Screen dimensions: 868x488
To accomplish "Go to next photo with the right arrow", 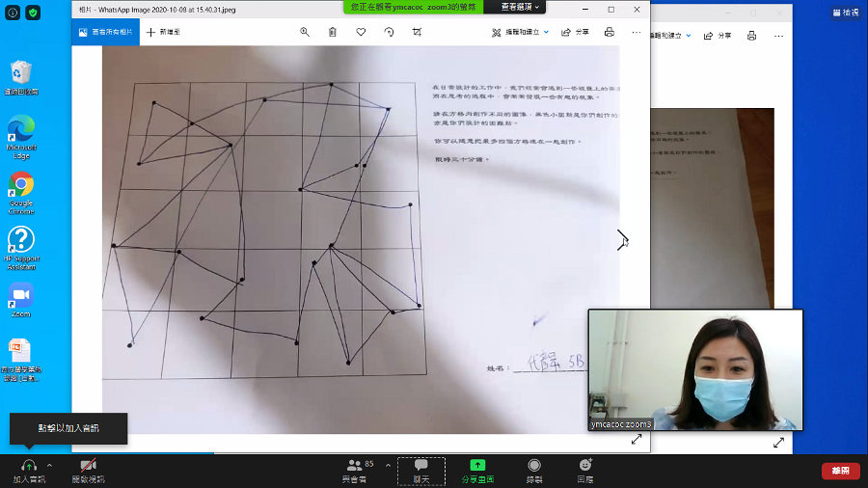I will coord(622,240).
